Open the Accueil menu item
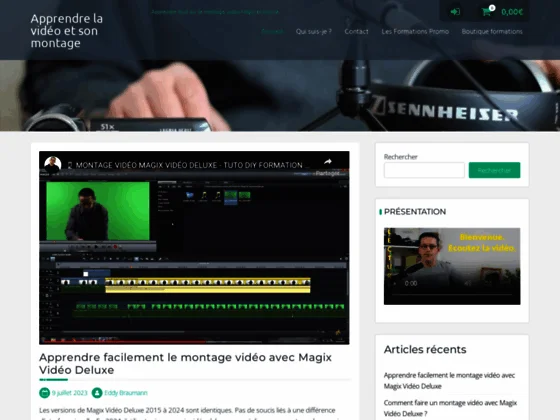560x420 pixels. (272, 31)
